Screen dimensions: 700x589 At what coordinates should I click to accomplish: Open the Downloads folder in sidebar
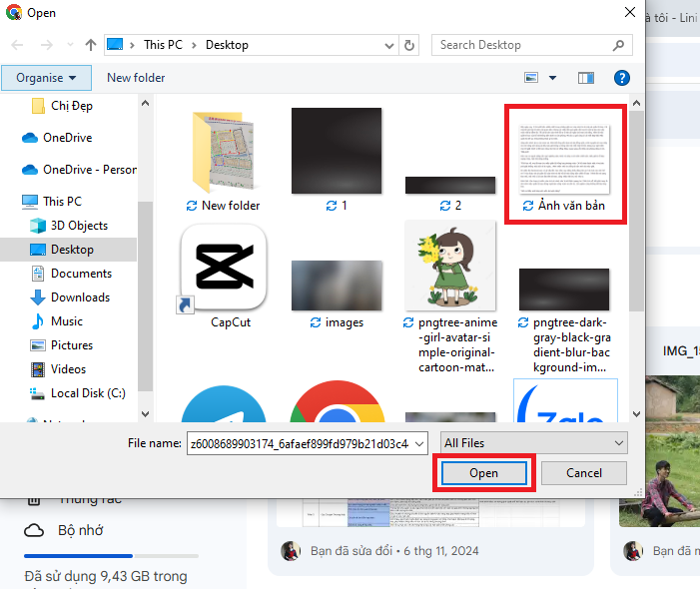80,297
